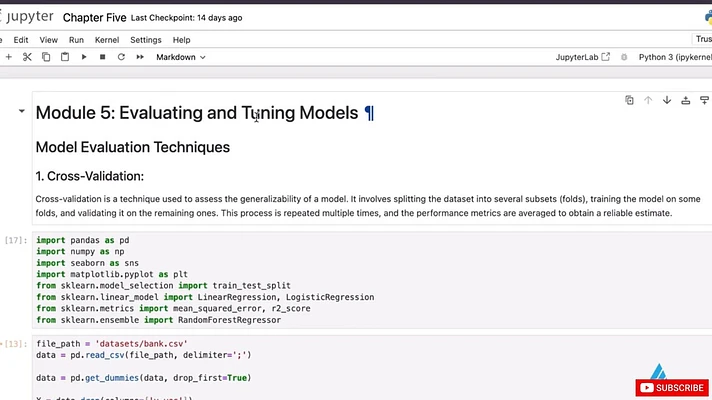Interrupt the kernel with stop icon

coord(103,57)
